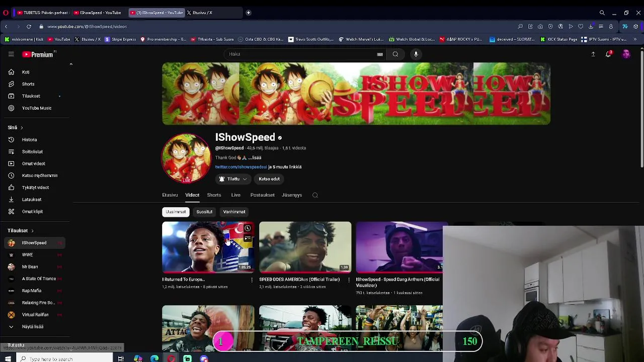Expand the Sinä section chevron
The image size is (644, 362).
tap(22, 128)
